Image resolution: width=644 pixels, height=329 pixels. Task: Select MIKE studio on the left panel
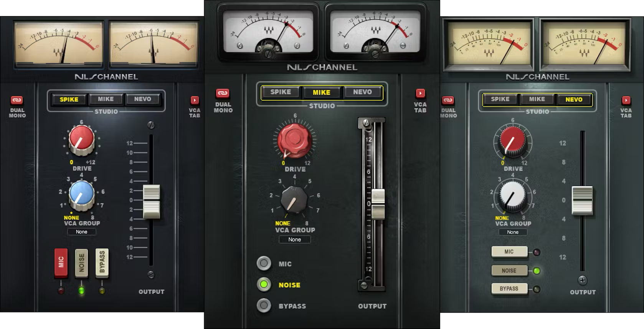point(106,99)
